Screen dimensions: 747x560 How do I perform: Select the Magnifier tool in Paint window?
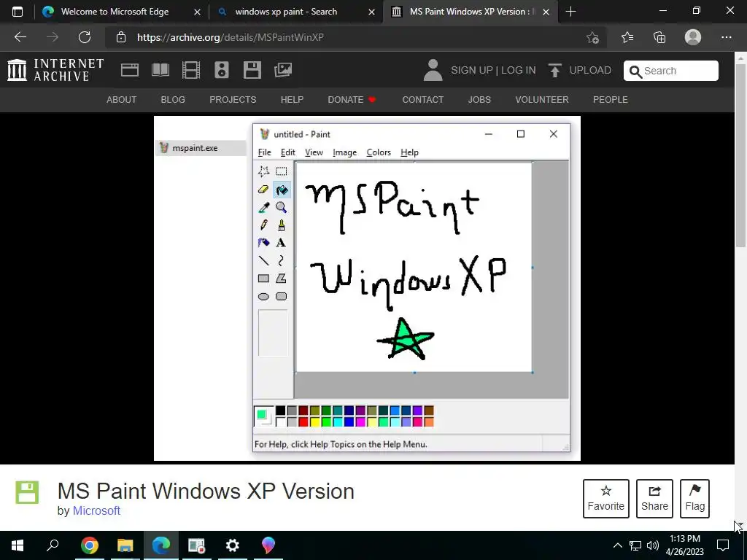281,207
